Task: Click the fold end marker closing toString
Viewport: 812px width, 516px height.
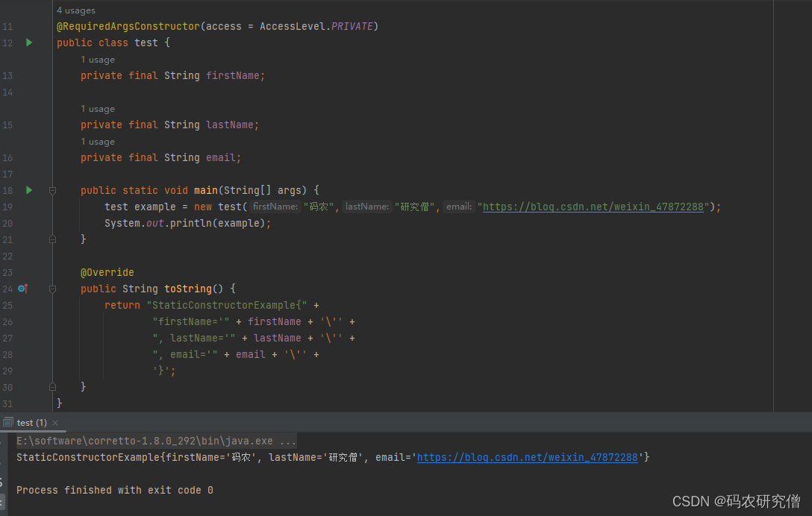Action: point(52,387)
